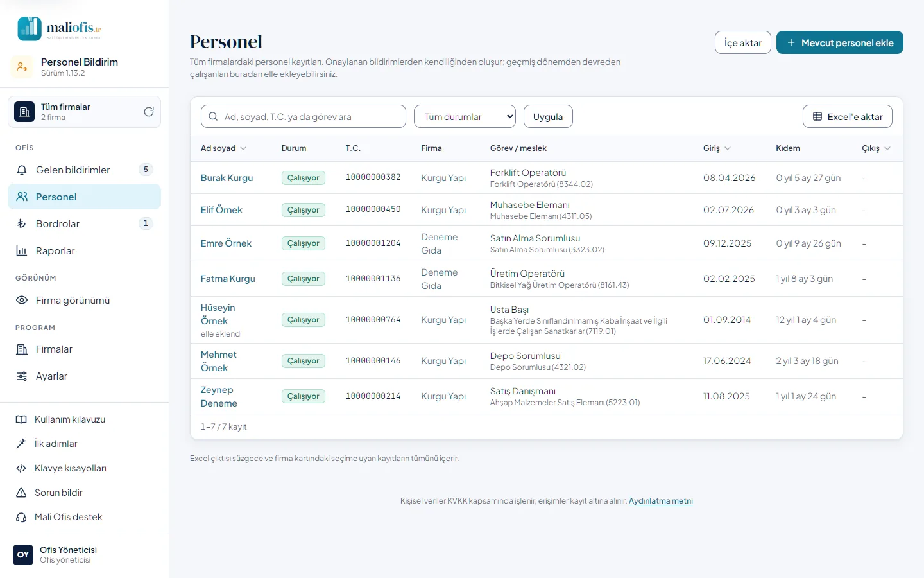This screenshot has height=578, width=924.
Task: Open Hüseyin Örnek's personnel record
Action: tap(218, 315)
